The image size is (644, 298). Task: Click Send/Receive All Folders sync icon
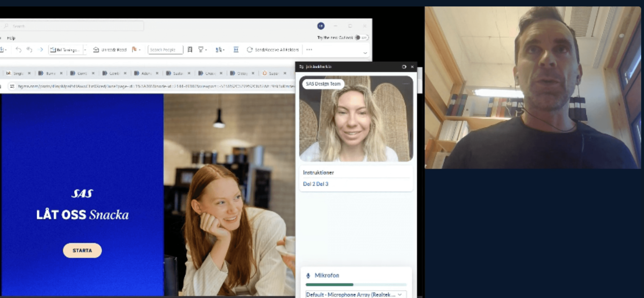tap(249, 50)
